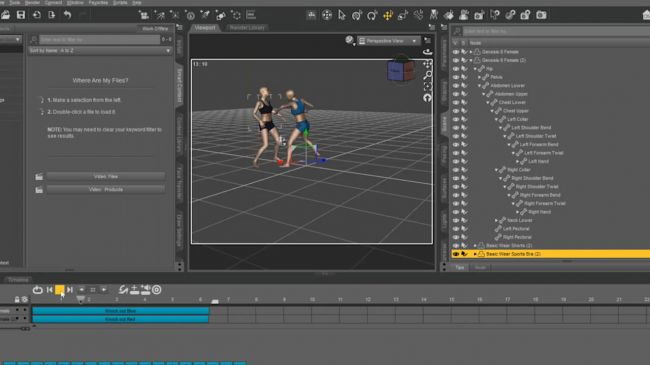Click the Knock out Blue timeline clip
Image resolution: width=650 pixels, height=365 pixels.
(x=121, y=311)
